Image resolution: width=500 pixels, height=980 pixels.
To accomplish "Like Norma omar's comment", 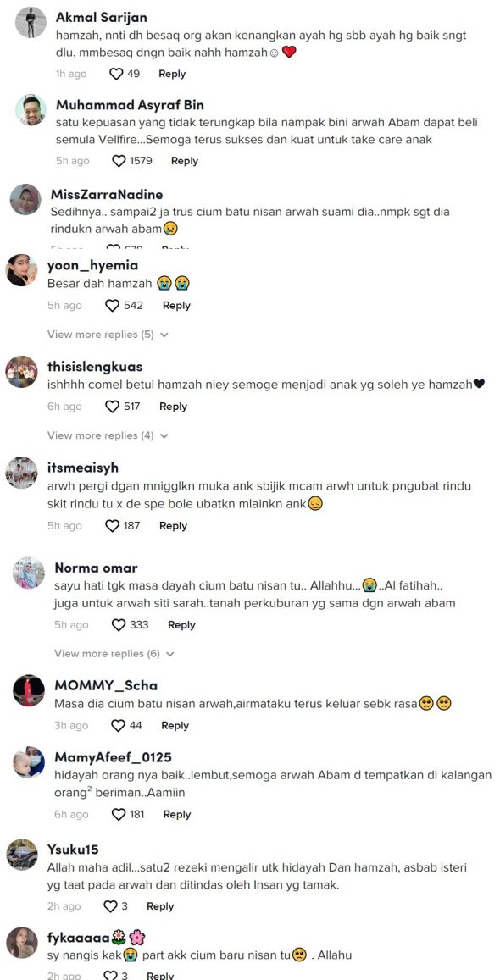I will (118, 625).
